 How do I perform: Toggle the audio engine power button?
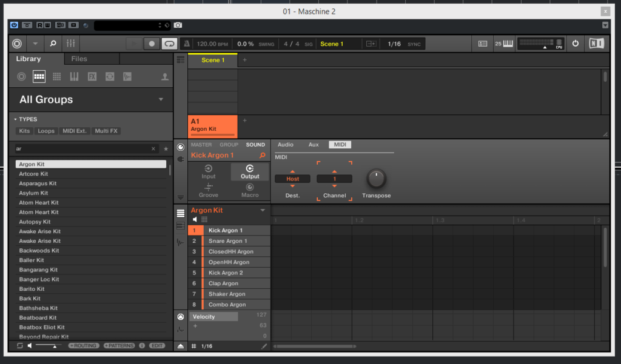pos(575,44)
